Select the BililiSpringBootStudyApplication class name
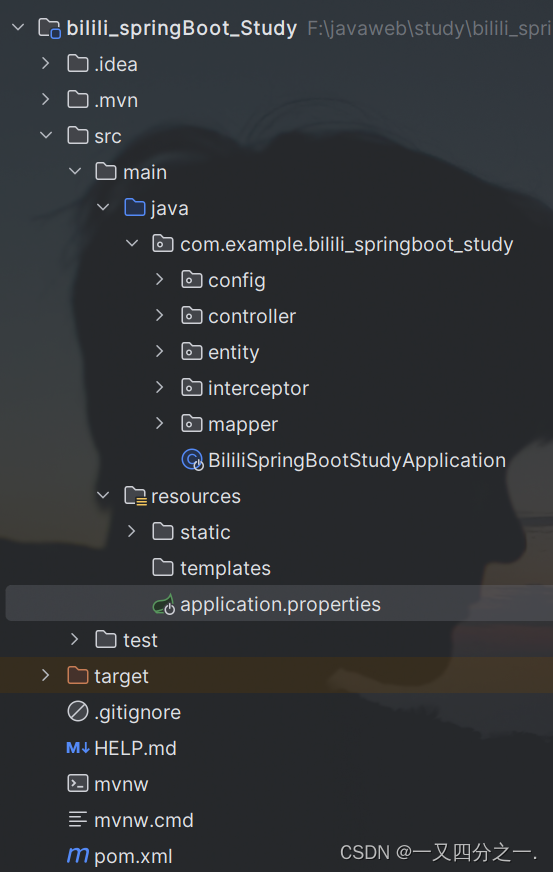This screenshot has width=553, height=872. point(357,460)
